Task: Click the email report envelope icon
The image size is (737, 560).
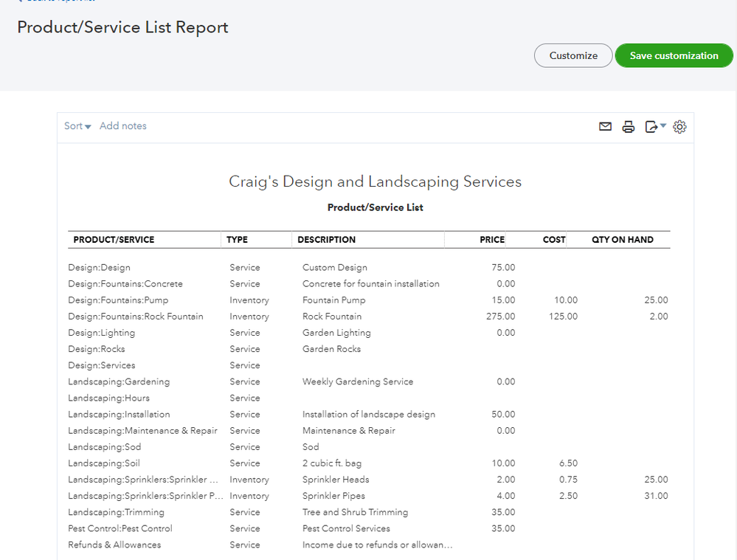Action: pyautogui.click(x=605, y=127)
